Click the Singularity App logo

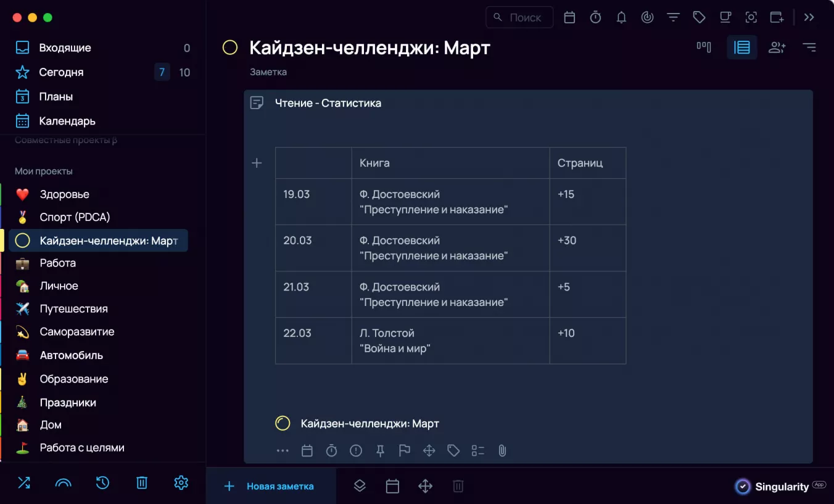click(780, 487)
